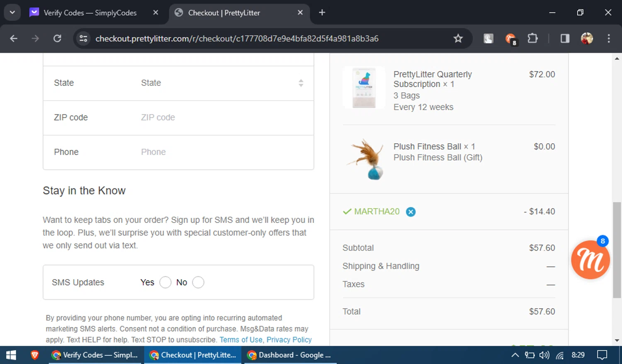Open the network Wi-Fi tray icon

(x=560, y=355)
